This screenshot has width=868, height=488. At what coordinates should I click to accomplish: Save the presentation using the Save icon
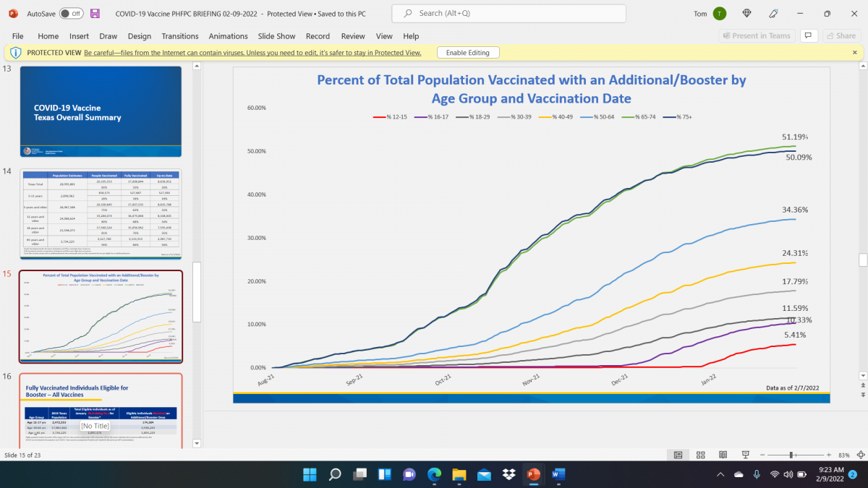pyautogui.click(x=95, y=12)
